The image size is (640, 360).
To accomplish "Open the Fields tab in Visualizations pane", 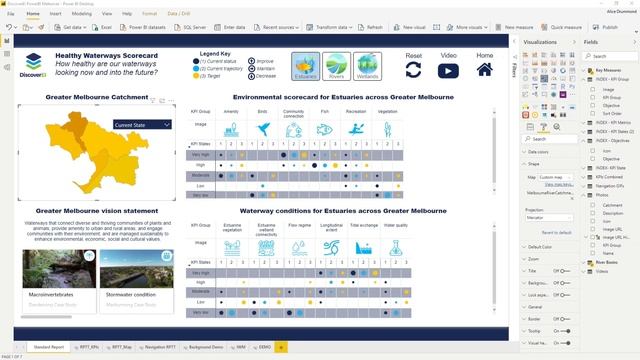I will [530, 127].
